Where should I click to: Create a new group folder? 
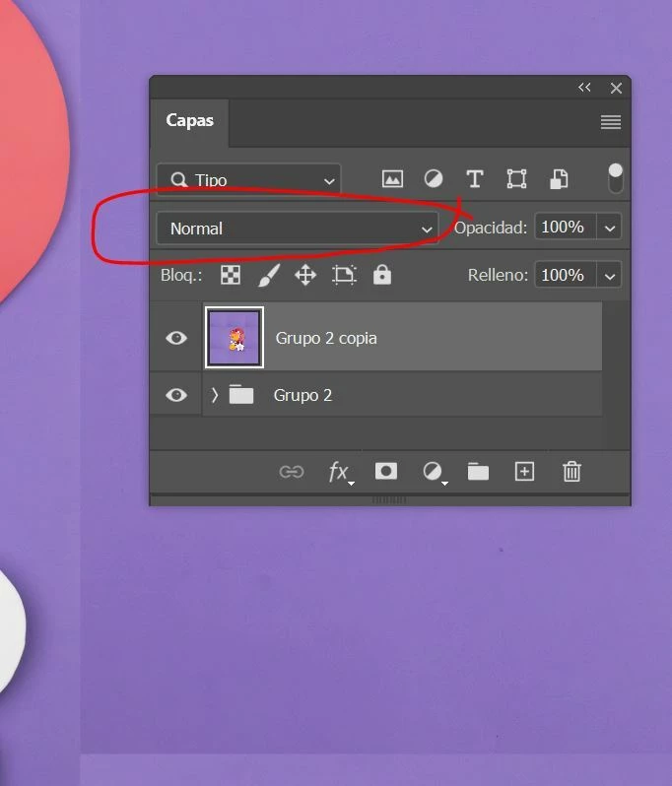[479, 472]
